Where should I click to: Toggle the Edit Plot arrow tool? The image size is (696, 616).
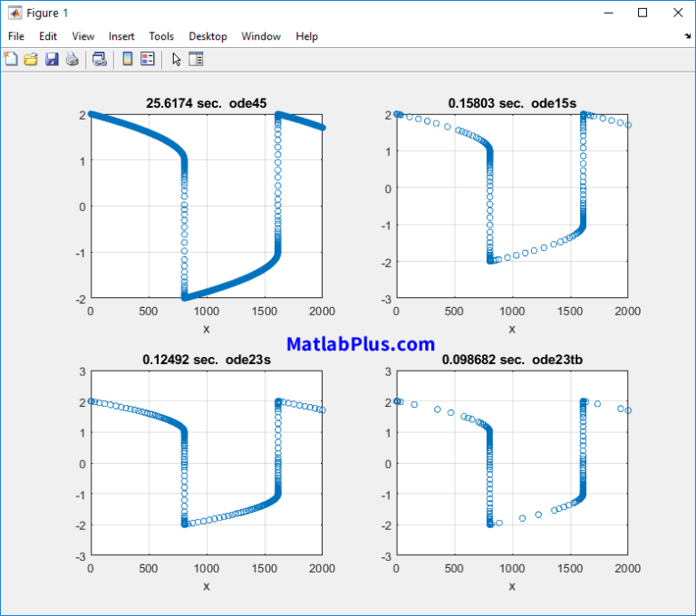tap(176, 59)
